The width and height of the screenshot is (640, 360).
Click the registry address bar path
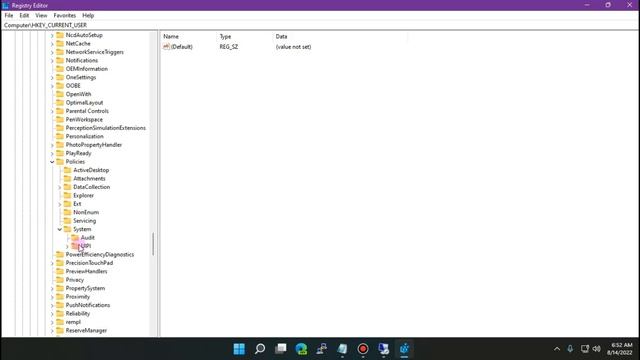45,25
